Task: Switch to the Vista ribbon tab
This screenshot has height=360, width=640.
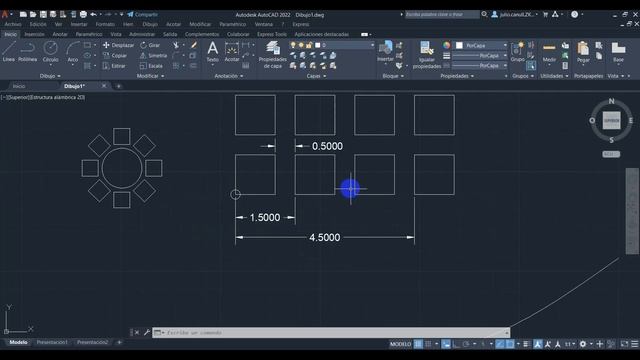Action: tap(116, 34)
